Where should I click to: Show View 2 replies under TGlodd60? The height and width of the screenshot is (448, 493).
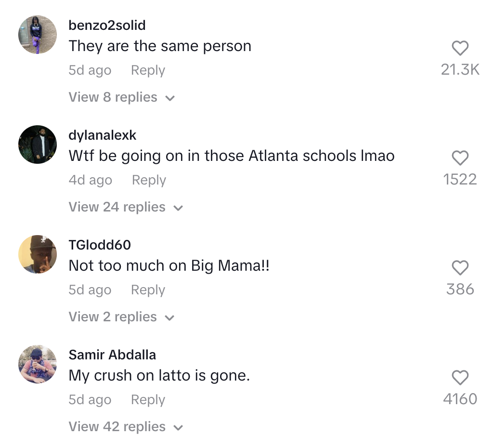pyautogui.click(x=121, y=317)
